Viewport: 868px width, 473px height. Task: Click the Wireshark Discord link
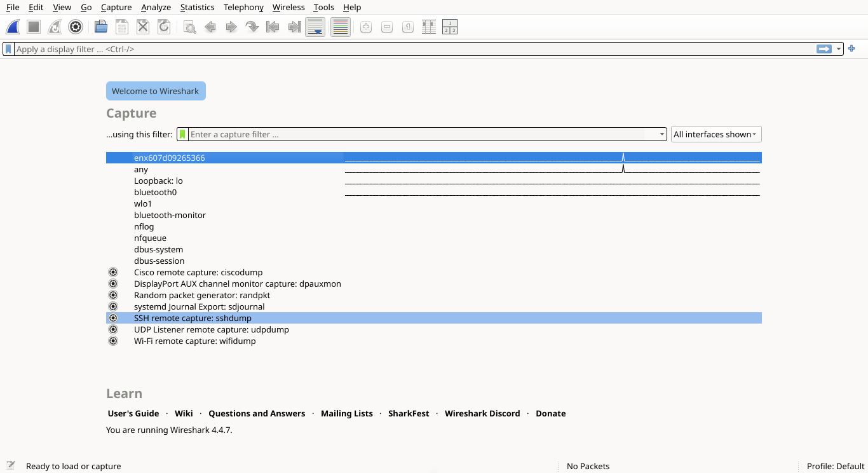coord(482,413)
